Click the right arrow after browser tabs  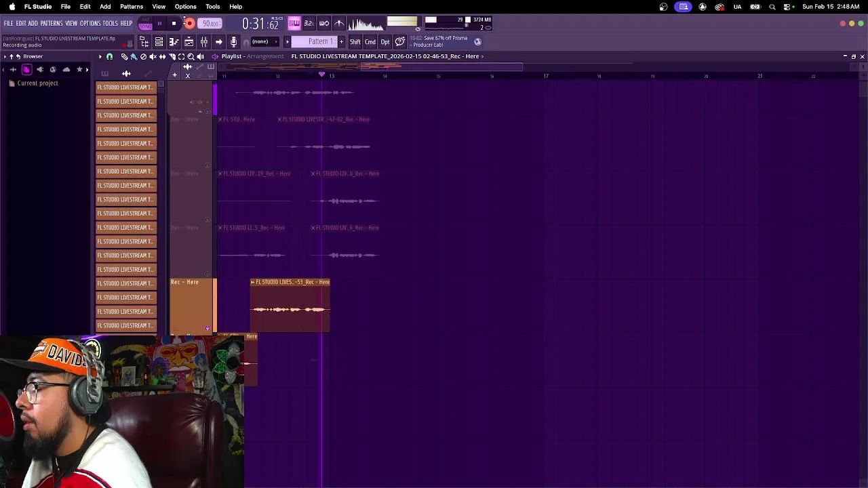(x=87, y=69)
